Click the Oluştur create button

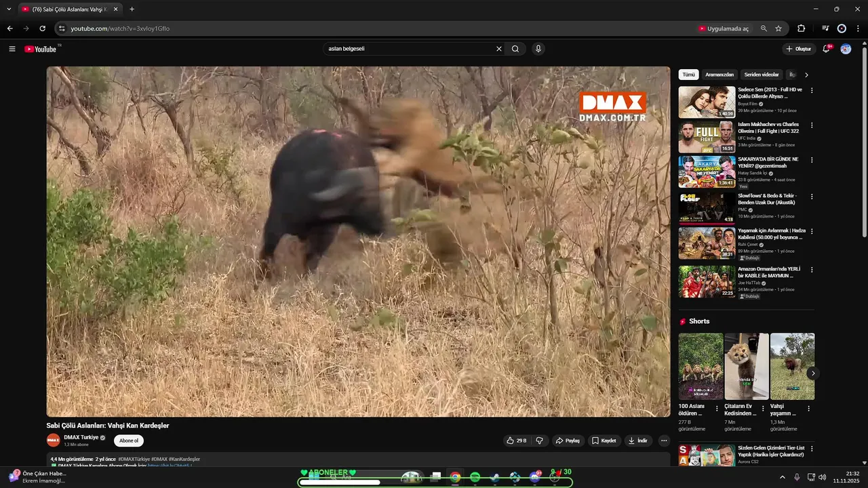click(x=798, y=49)
